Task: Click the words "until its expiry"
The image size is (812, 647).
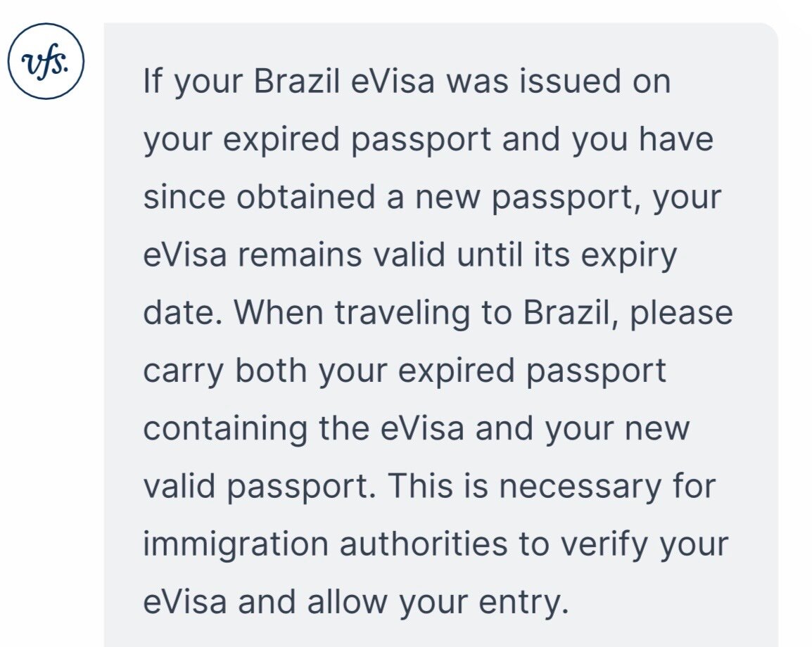Action: coord(567,254)
